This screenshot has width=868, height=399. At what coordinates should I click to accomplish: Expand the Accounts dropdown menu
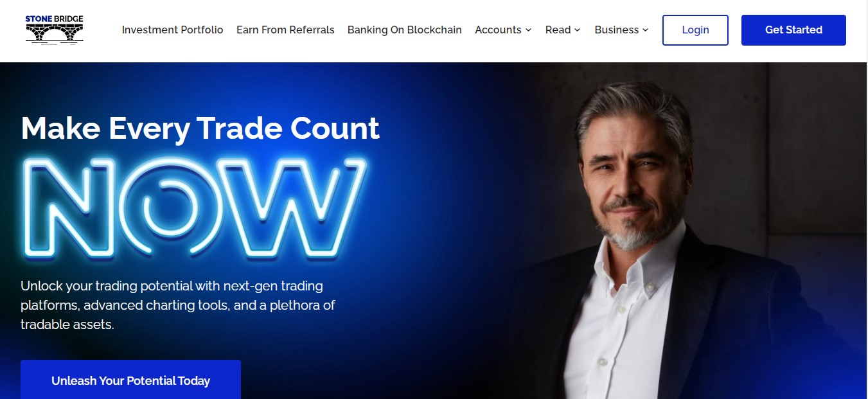[503, 30]
